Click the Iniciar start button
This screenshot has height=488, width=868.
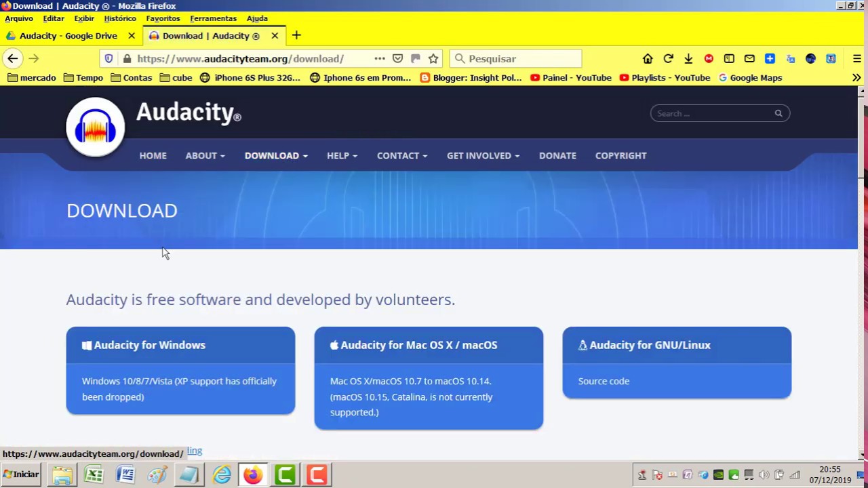tap(22, 474)
